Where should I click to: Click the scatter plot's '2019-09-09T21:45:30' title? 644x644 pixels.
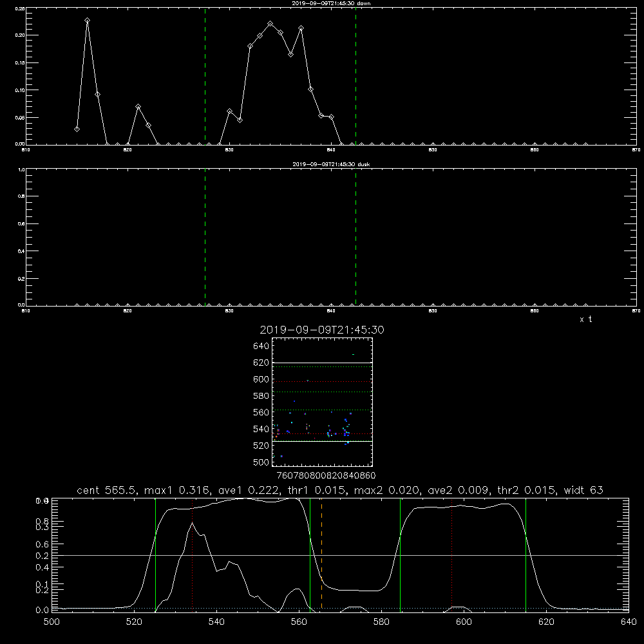click(x=322, y=330)
